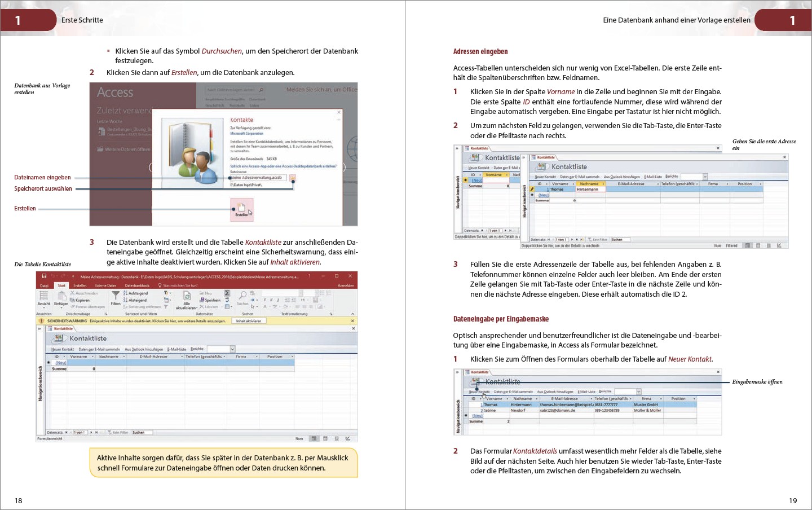Sort with Aufsteigend in ribbon
This screenshot has width=812, height=510.
click(135, 293)
